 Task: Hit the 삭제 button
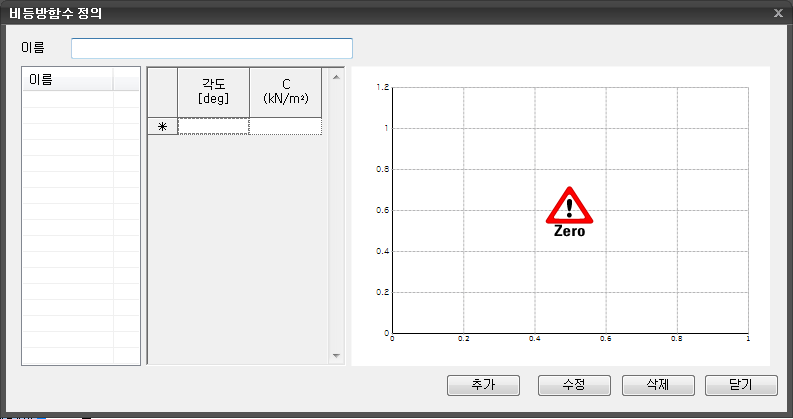[x=657, y=384]
